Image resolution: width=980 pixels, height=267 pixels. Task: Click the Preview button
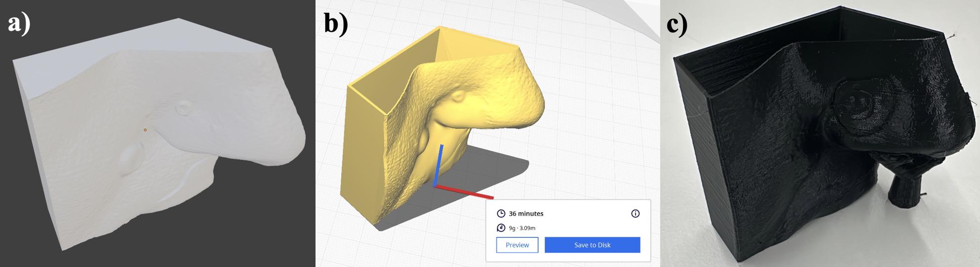517,245
